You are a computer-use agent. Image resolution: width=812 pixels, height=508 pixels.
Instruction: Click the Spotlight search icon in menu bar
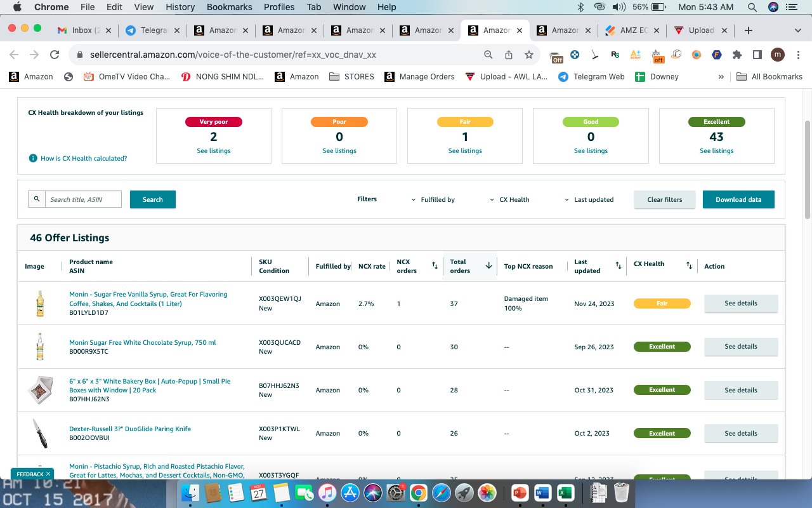752,7
